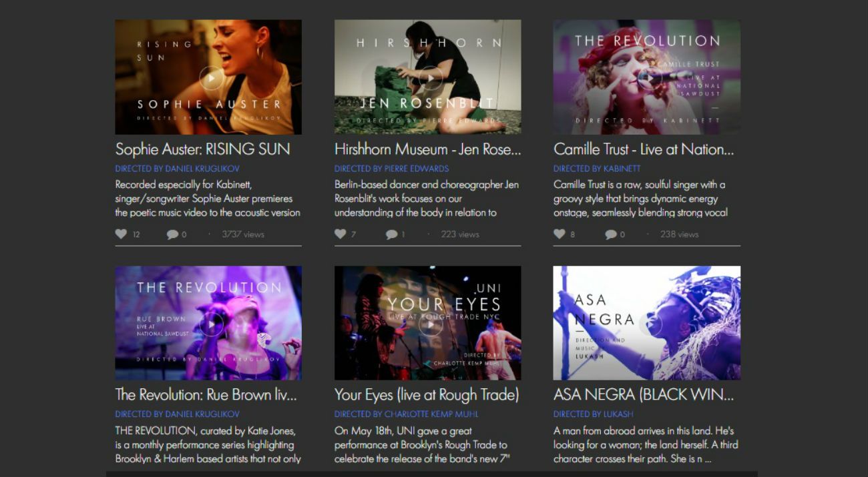Open the Hirshhorn Museum - Jen Rose... title
The image size is (868, 477).
pos(428,149)
